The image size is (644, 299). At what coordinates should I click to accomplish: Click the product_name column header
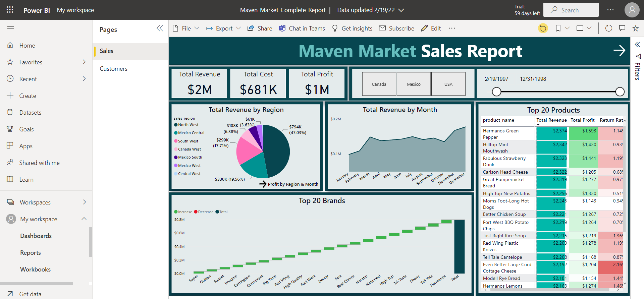(x=498, y=120)
